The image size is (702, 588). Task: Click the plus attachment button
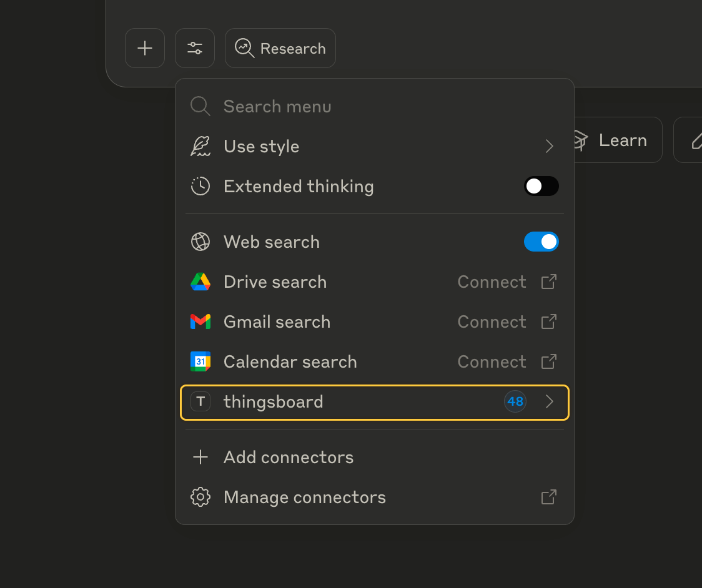coord(145,48)
